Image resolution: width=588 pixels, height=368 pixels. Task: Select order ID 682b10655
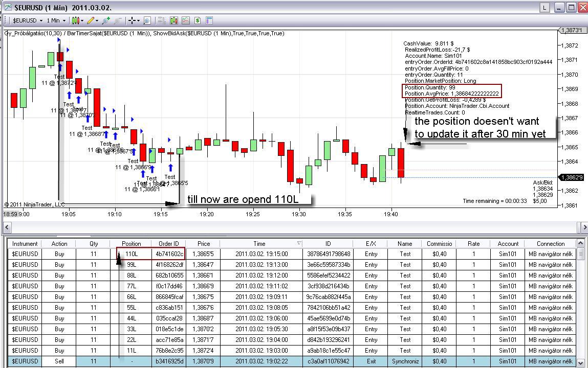pos(169,275)
